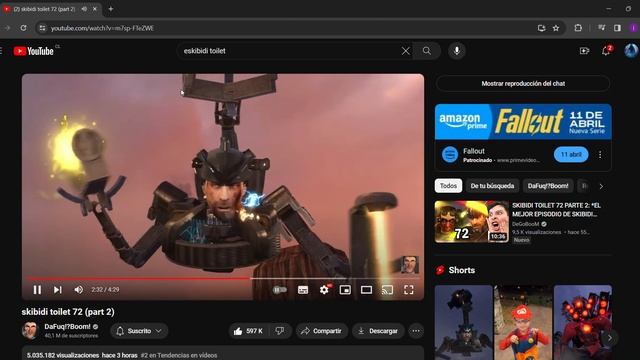
Task: Open the browser side panel icon
Action: coord(617,28)
